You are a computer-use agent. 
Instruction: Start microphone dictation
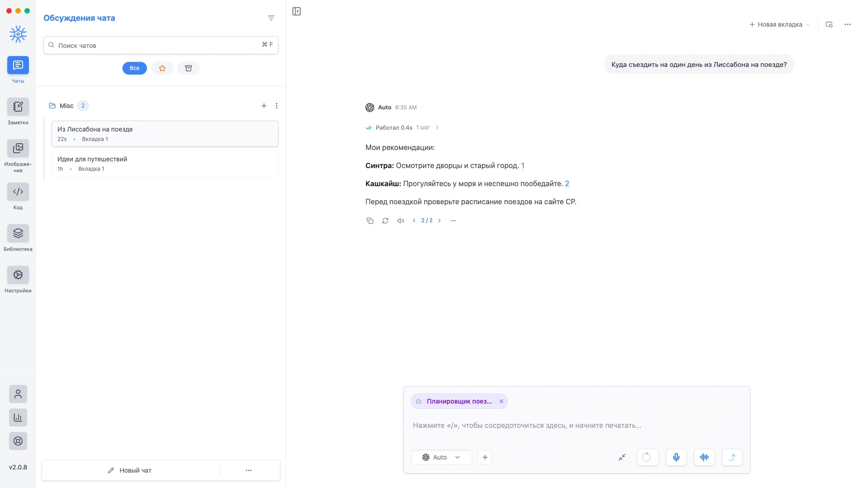[676, 457]
